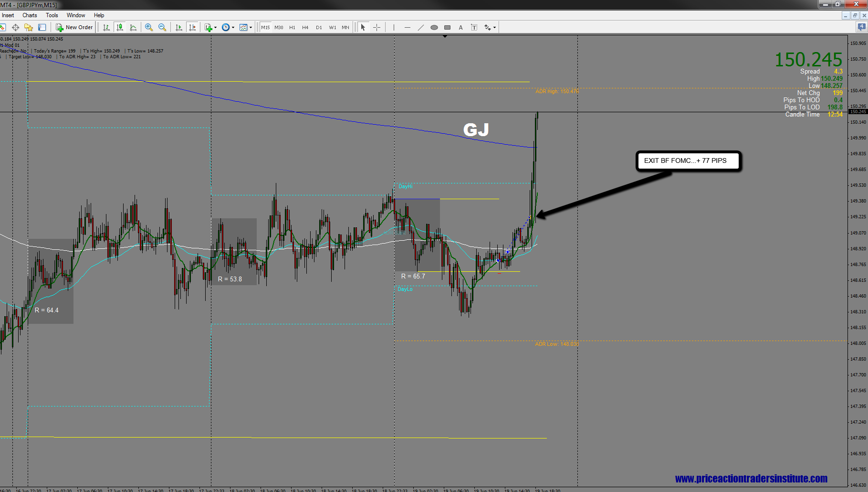Switch to the W1 weekly timeframe
Screen dimensions: 868x492
click(332, 27)
